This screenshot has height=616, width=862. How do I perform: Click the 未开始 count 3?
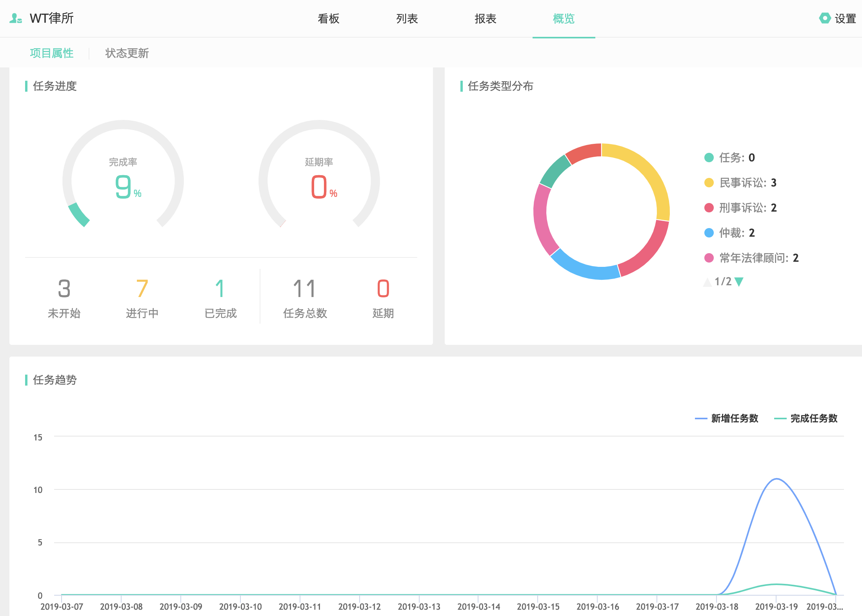[64, 289]
